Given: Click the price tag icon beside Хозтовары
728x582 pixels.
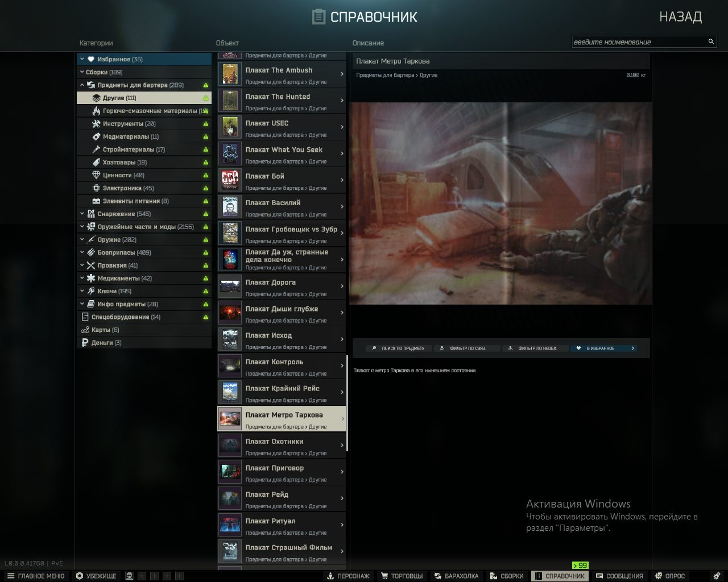Looking at the screenshot, I should pos(96,163).
